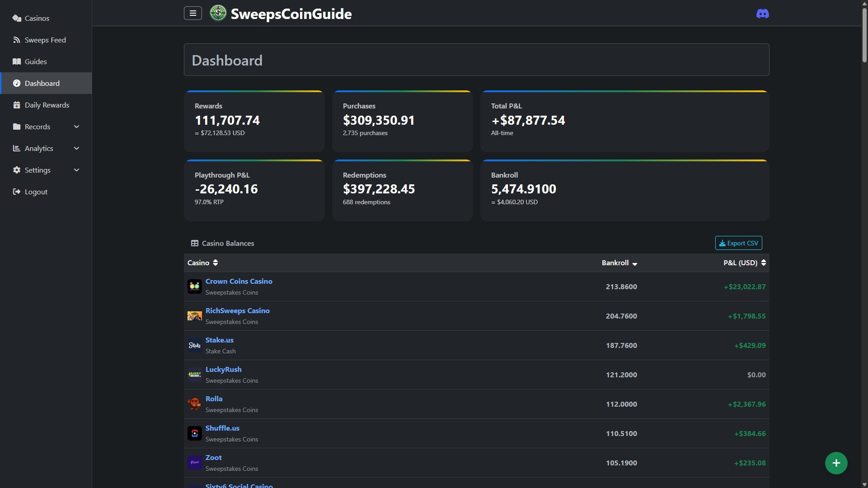Screen dimensions: 868x488
Task: Toggle the hamburger menu button
Action: point(193,13)
